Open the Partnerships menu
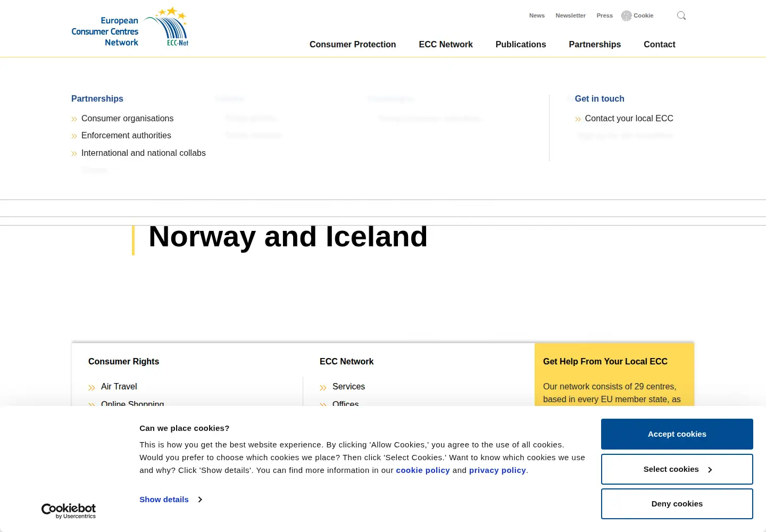This screenshot has height=532, width=766. coord(595,45)
